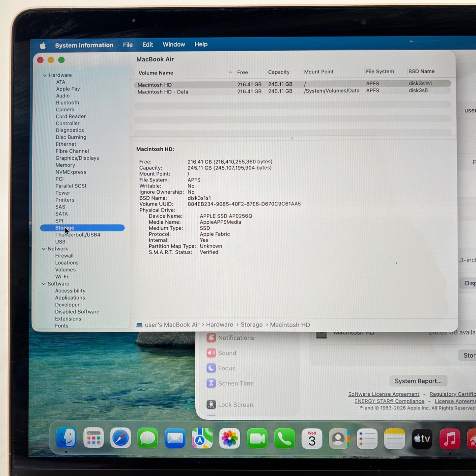Click user's MacBook Air in the path bar
This screenshot has width=476, height=476.
click(172, 325)
